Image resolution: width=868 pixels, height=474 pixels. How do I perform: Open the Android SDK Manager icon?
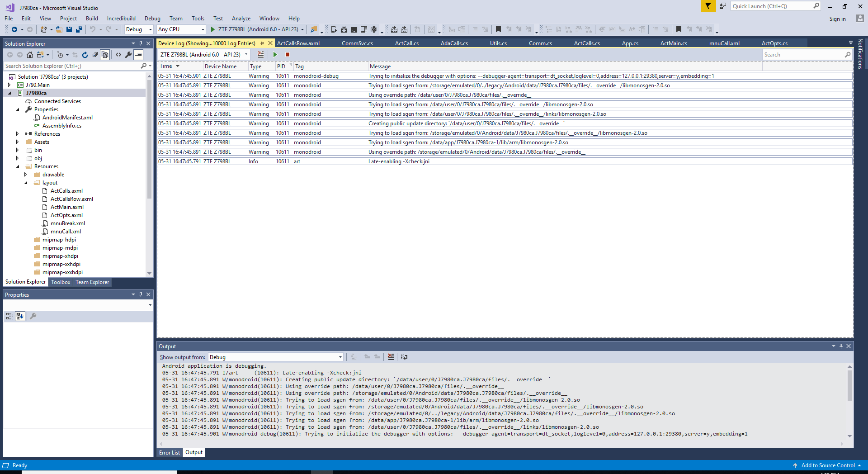(344, 29)
